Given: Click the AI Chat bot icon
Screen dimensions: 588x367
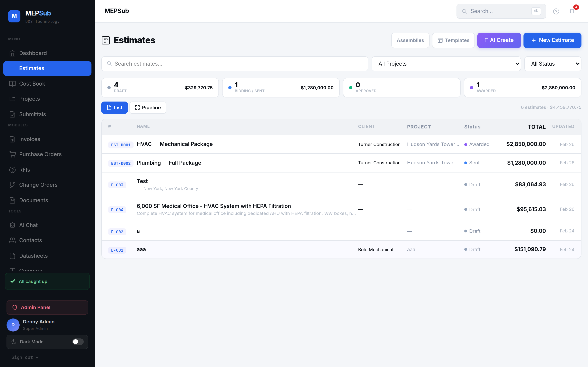Looking at the screenshot, I should pyautogui.click(x=12, y=225).
